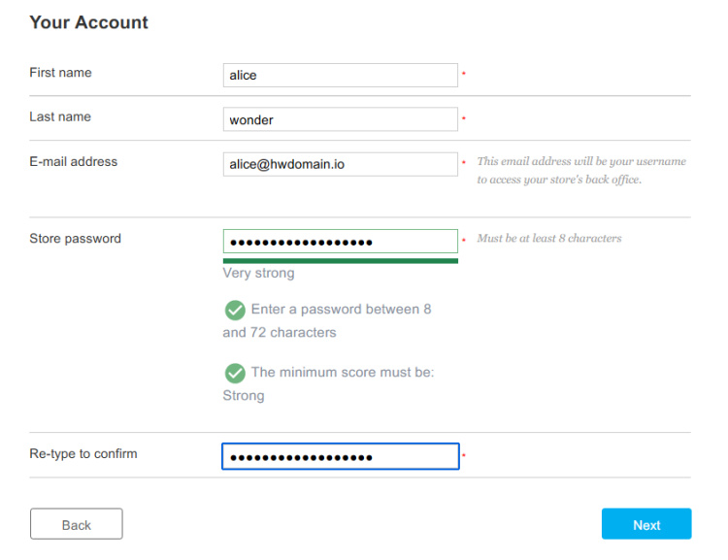Focus the First name field containing alice
The height and width of the screenshot is (560, 728).
point(340,75)
